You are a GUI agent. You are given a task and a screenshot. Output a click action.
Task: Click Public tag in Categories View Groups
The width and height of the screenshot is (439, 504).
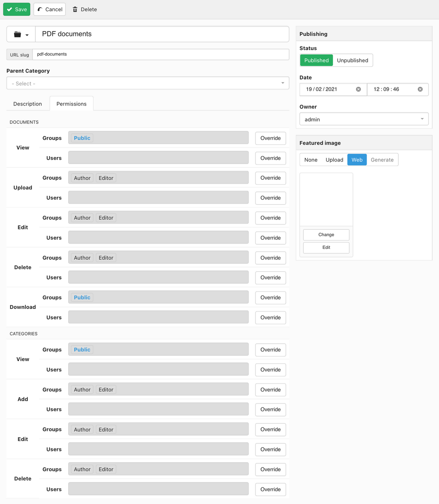click(x=82, y=350)
